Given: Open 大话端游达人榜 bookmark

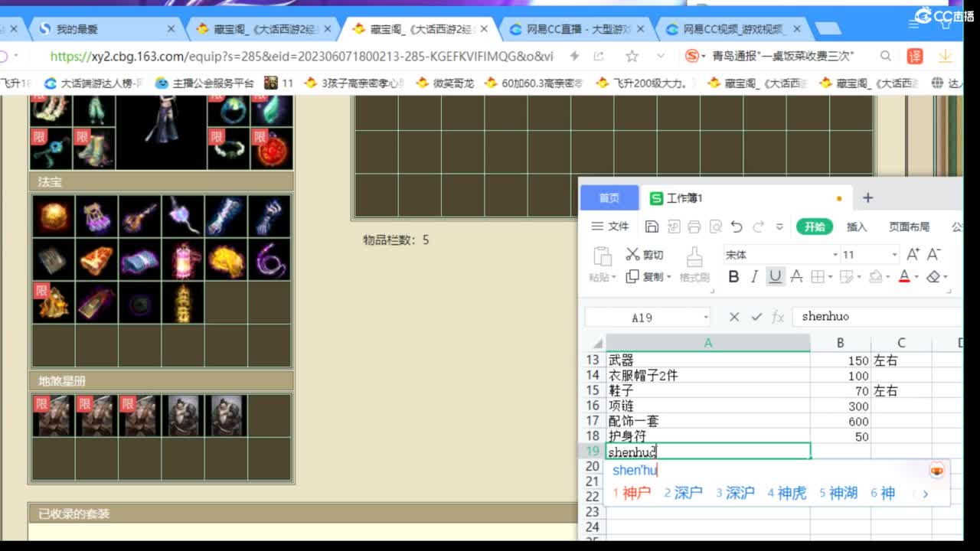Looking at the screenshot, I should tap(94, 83).
